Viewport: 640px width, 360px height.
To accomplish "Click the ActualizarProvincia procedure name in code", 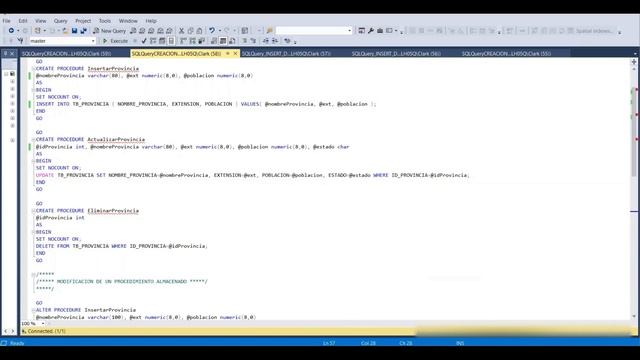I will pos(116,140).
